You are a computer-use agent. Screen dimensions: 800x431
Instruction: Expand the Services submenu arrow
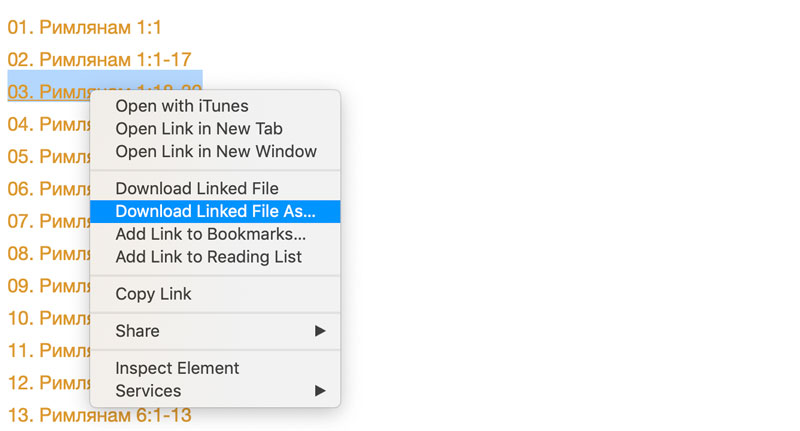pyautogui.click(x=320, y=391)
